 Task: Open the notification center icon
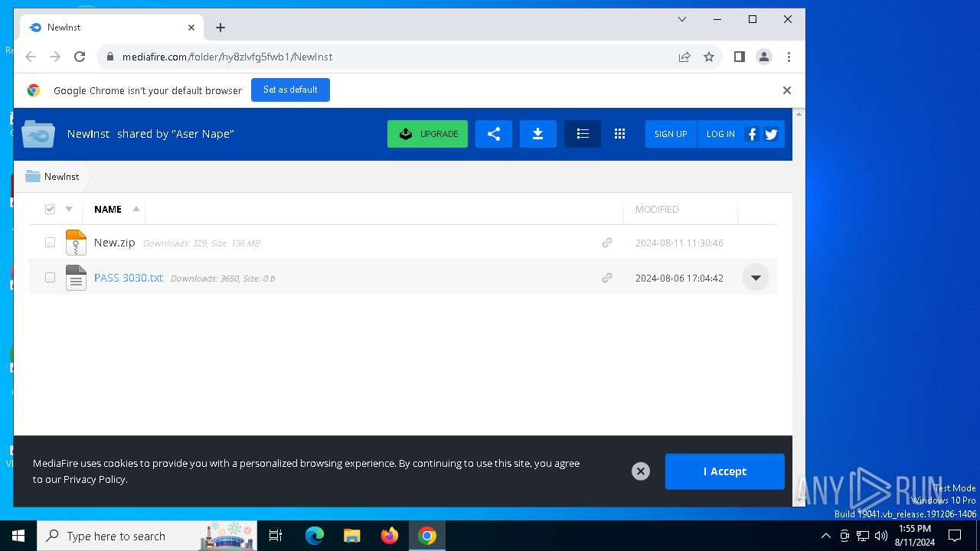coord(955,536)
